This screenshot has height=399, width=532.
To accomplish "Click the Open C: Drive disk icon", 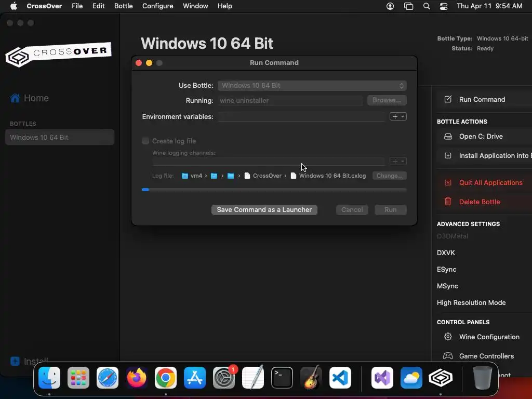I will tap(448, 137).
